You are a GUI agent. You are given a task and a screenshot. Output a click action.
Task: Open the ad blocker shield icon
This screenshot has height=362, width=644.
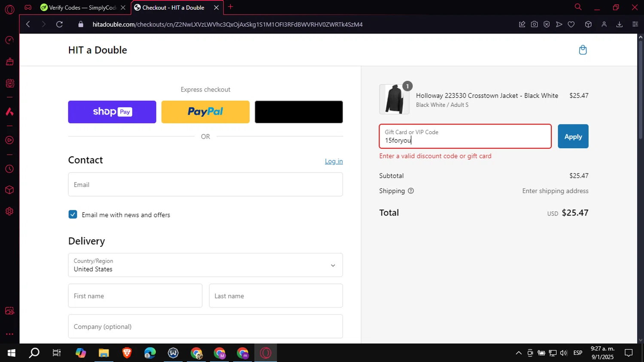(547, 24)
